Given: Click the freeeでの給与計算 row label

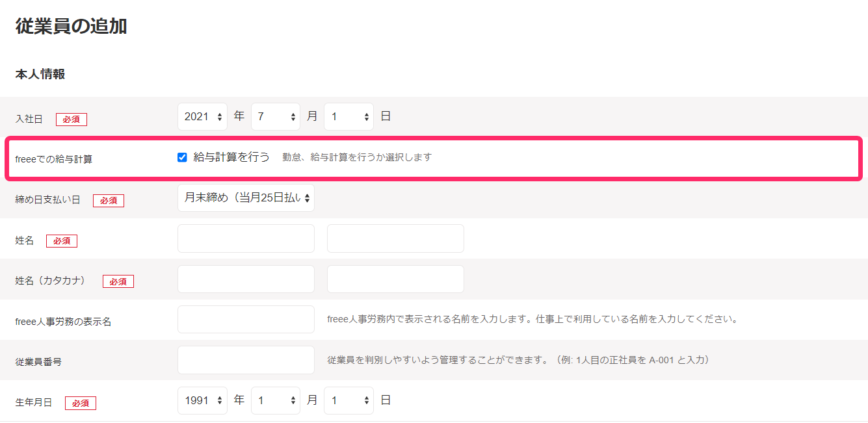Looking at the screenshot, I should point(54,159).
